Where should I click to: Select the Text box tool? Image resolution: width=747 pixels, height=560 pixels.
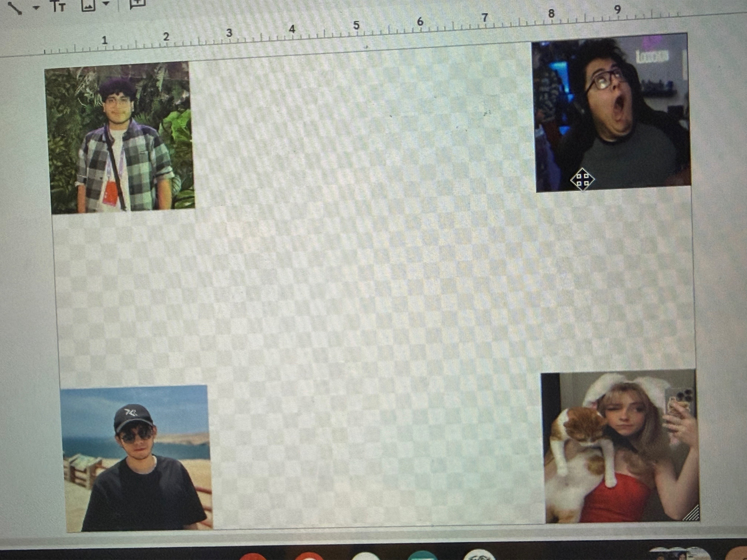click(58, 6)
